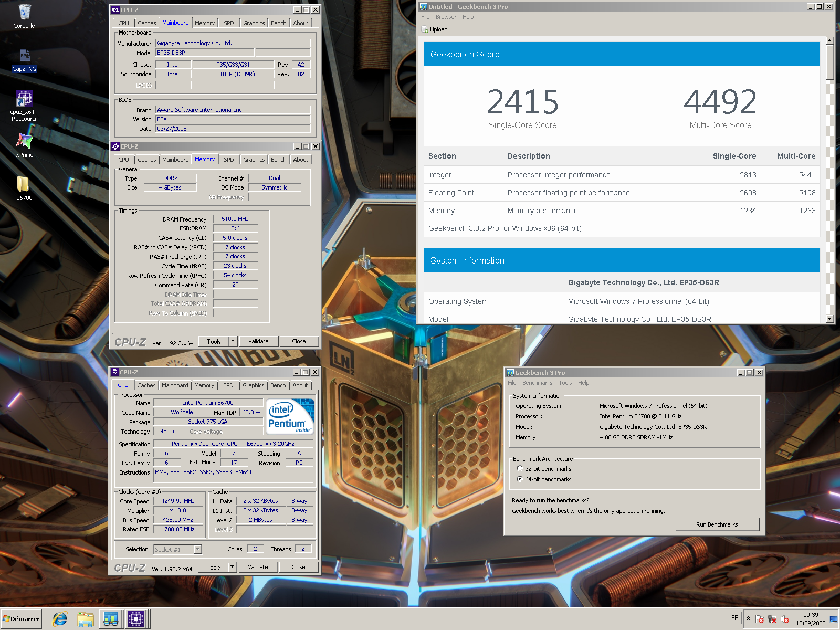Open the e6700 folder on desktop
Image resolution: width=840 pixels, height=630 pixels.
coord(24,188)
